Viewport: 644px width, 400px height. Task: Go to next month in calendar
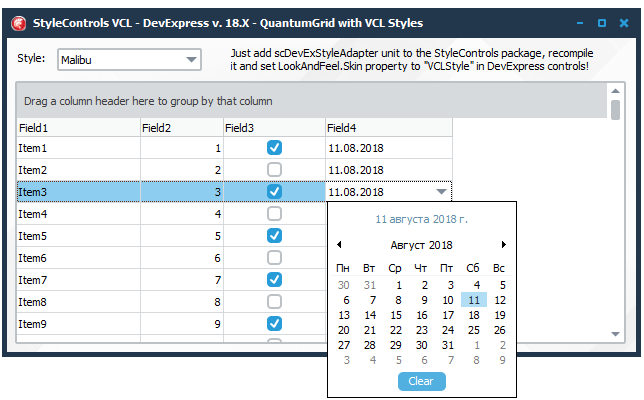pyautogui.click(x=504, y=245)
